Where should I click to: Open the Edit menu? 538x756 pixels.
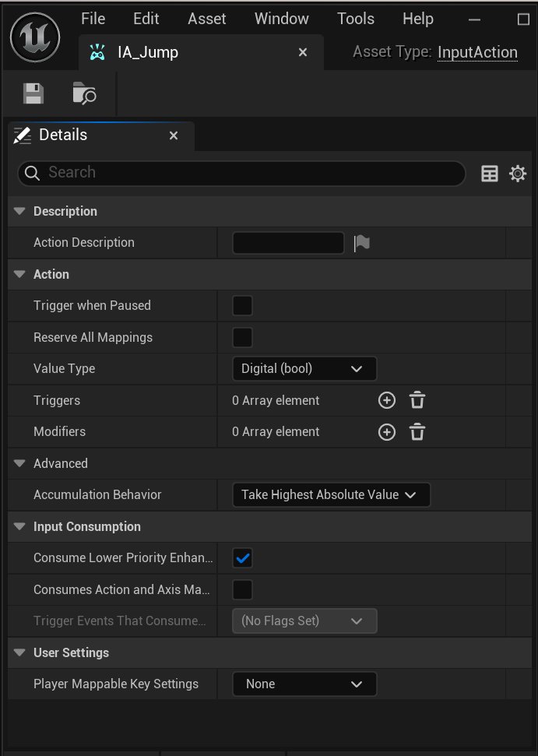pyautogui.click(x=146, y=19)
